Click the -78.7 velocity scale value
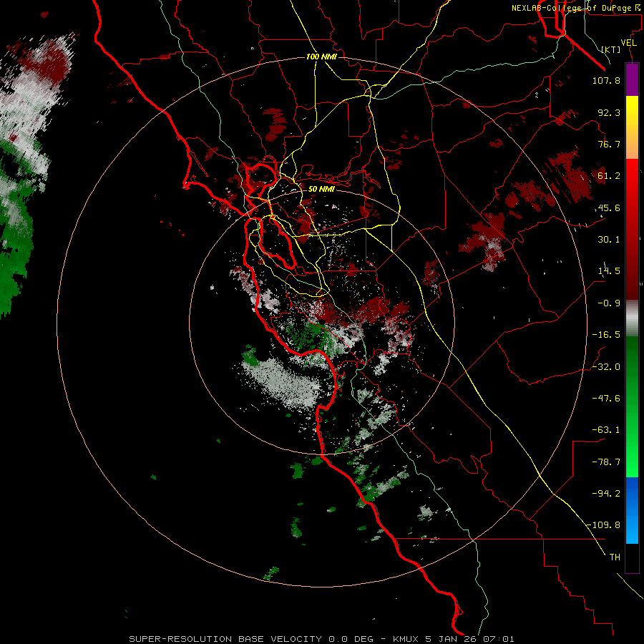 click(x=606, y=462)
